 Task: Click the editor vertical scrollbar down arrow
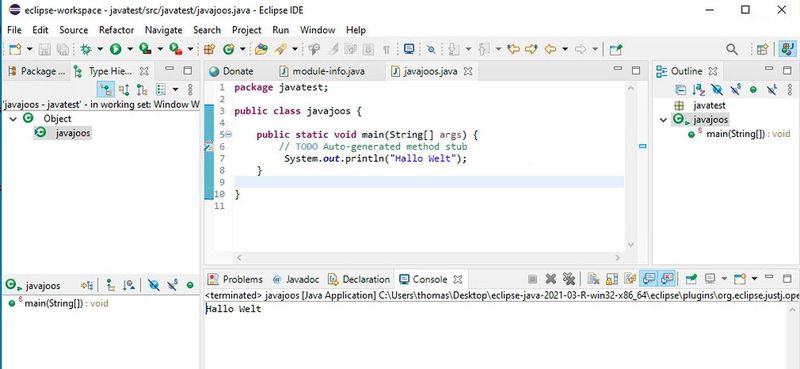pyautogui.click(x=631, y=244)
